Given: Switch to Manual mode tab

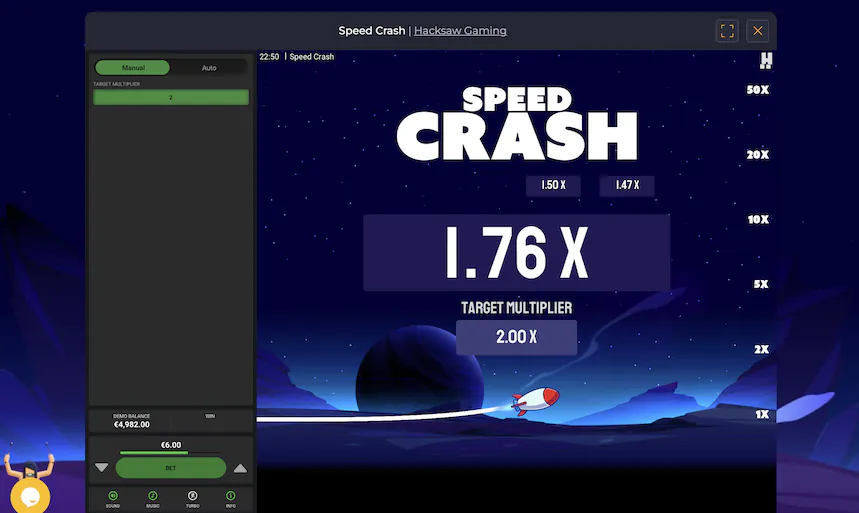Looking at the screenshot, I should [133, 67].
